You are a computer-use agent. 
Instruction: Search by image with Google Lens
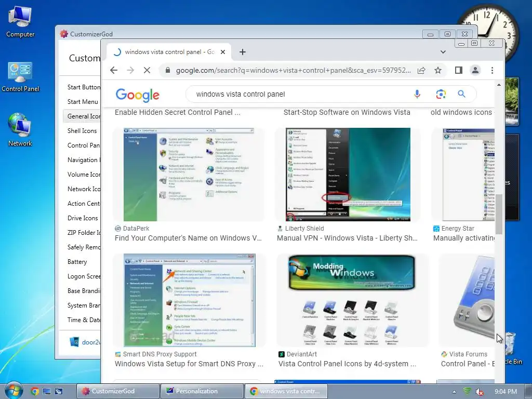click(x=441, y=94)
